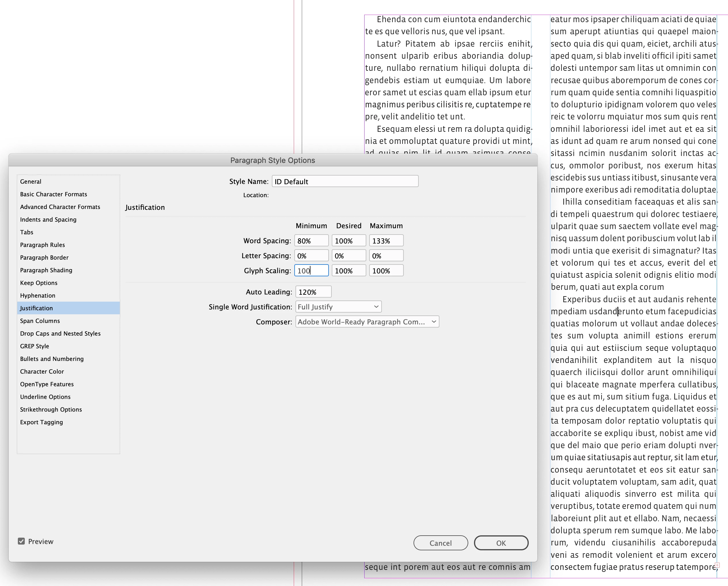This screenshot has width=728, height=586.
Task: Go to the Hyphenation settings
Action: (37, 295)
